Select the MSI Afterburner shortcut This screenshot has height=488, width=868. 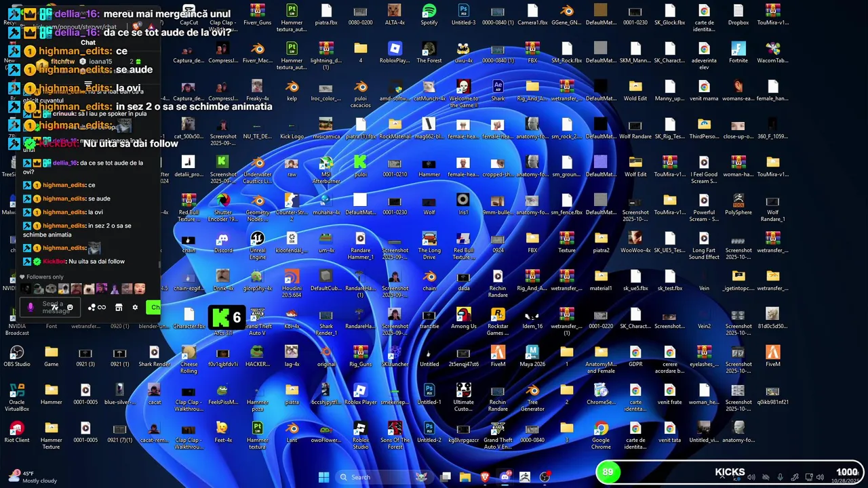coord(326,169)
